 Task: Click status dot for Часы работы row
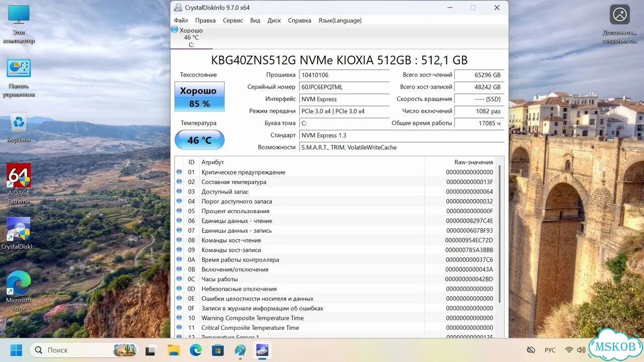coord(179,279)
